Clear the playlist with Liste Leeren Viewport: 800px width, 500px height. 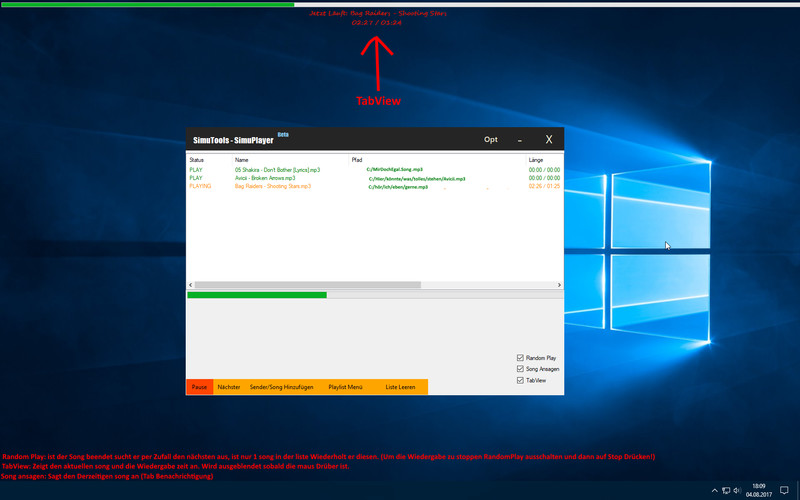[400, 387]
